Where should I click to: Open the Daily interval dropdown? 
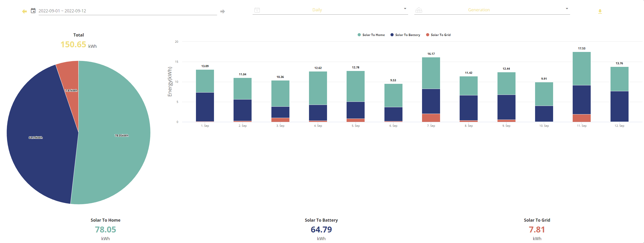click(x=330, y=10)
